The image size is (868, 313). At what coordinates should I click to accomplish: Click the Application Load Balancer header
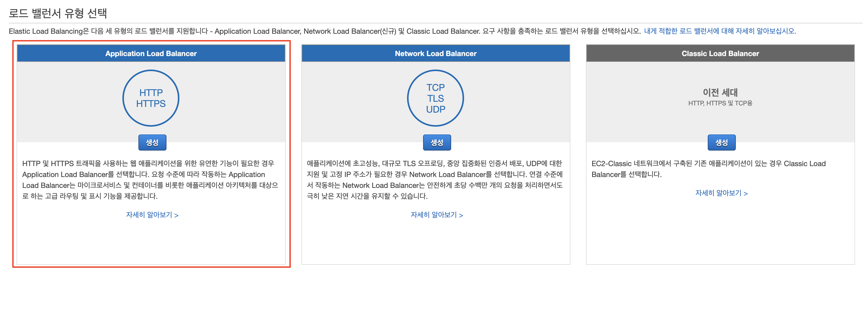pos(151,53)
